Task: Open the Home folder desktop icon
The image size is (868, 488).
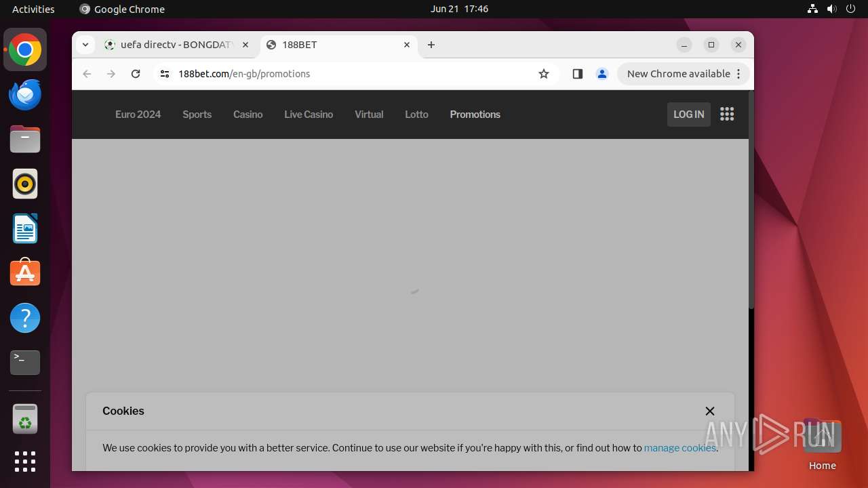Action: [x=822, y=445]
